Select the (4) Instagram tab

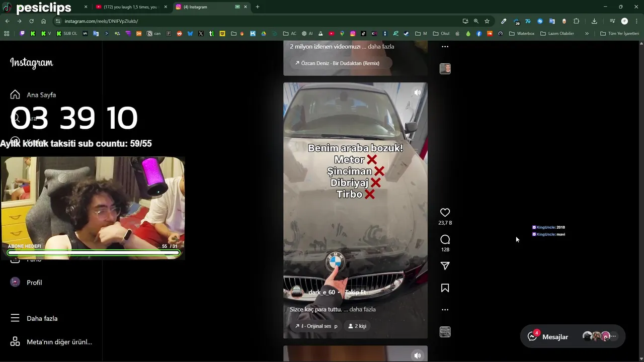click(211, 7)
